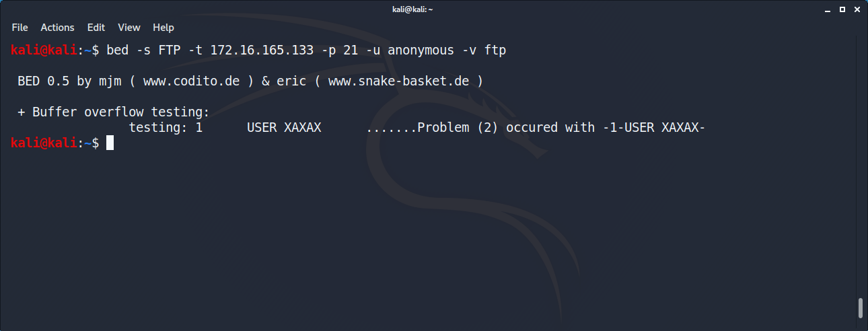The width and height of the screenshot is (868, 331).
Task: Click the www.codito.de URL
Action: tap(191, 81)
